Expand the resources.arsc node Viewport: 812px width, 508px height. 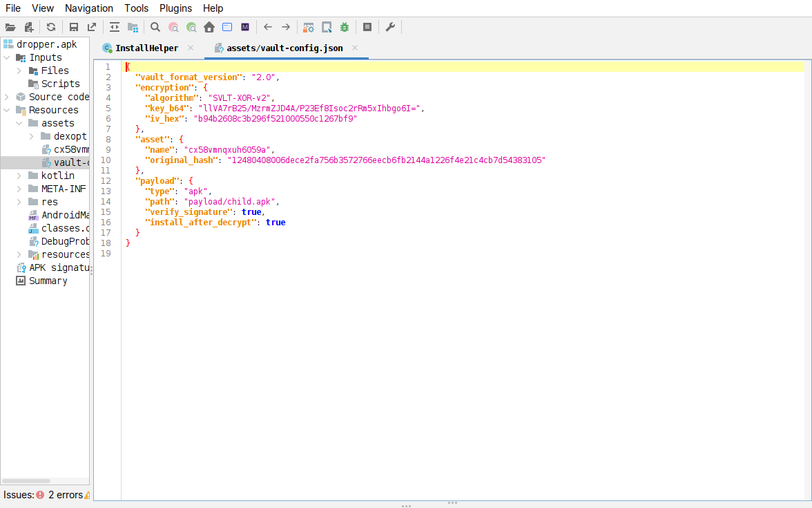pyautogui.click(x=19, y=254)
